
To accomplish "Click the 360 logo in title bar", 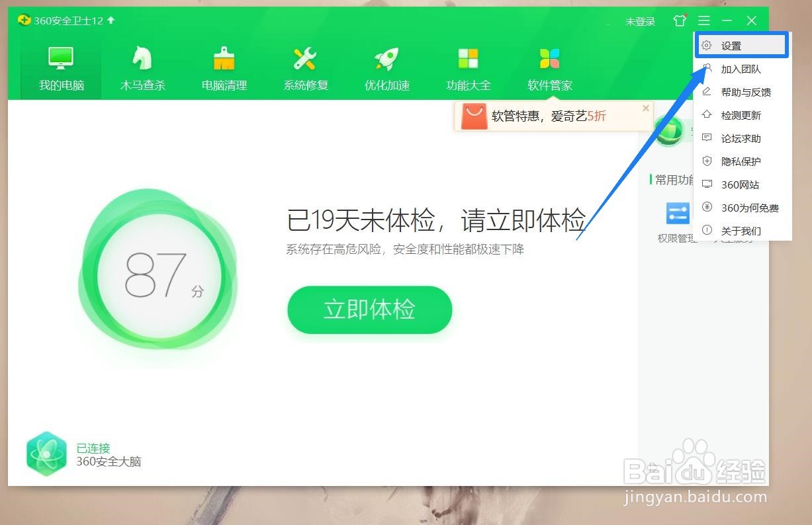I will [x=24, y=20].
